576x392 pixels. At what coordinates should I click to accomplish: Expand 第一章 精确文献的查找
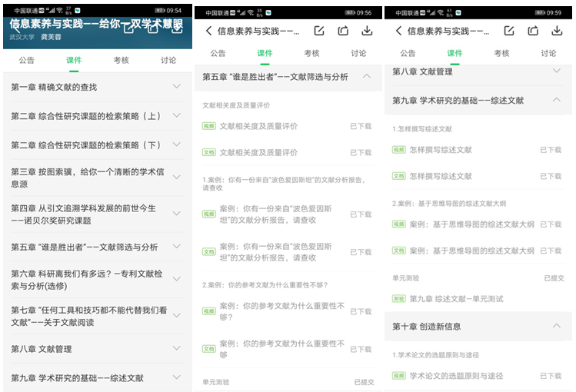(x=177, y=86)
